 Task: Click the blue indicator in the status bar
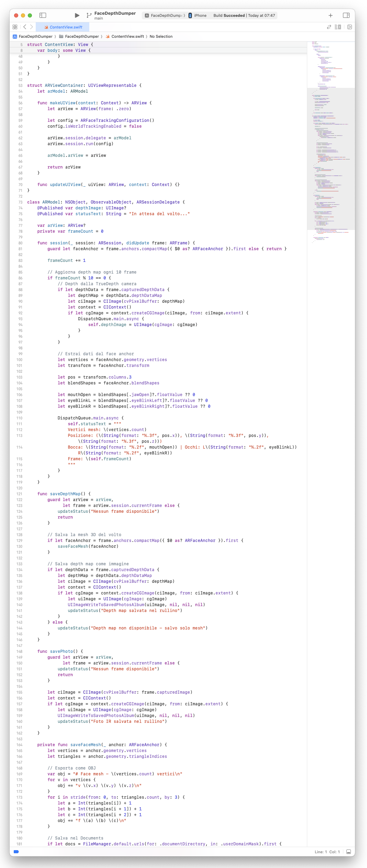(x=16, y=852)
